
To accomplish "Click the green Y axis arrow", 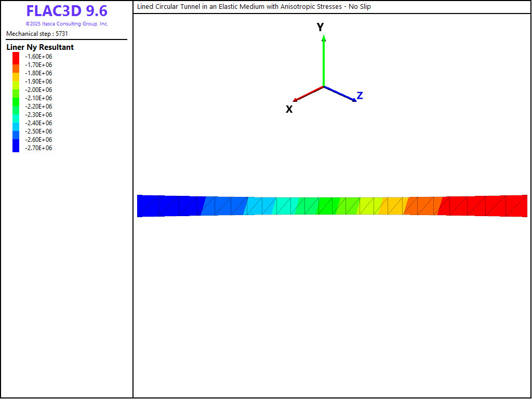I will pyautogui.click(x=324, y=60).
